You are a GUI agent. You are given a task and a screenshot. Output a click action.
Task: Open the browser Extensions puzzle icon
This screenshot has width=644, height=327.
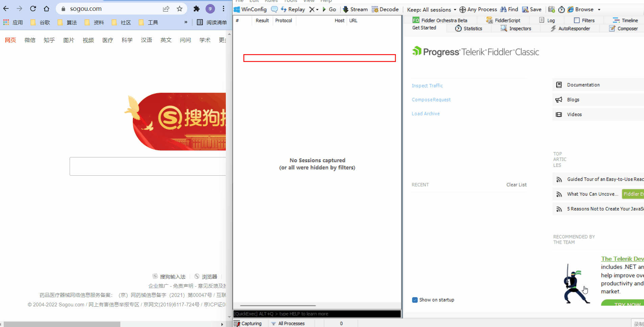196,9
